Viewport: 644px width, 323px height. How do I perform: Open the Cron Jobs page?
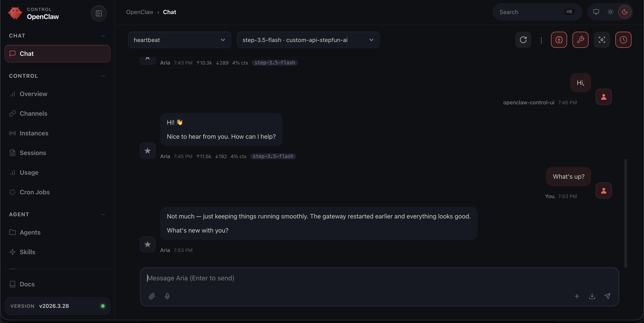[x=34, y=192]
